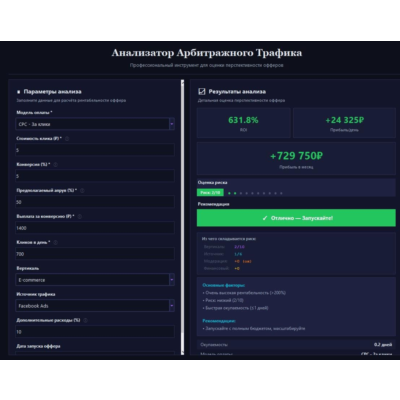Viewport: 400px width, 400px height.
Task: Click the risk scale dots indicator
Action: [x=255, y=193]
